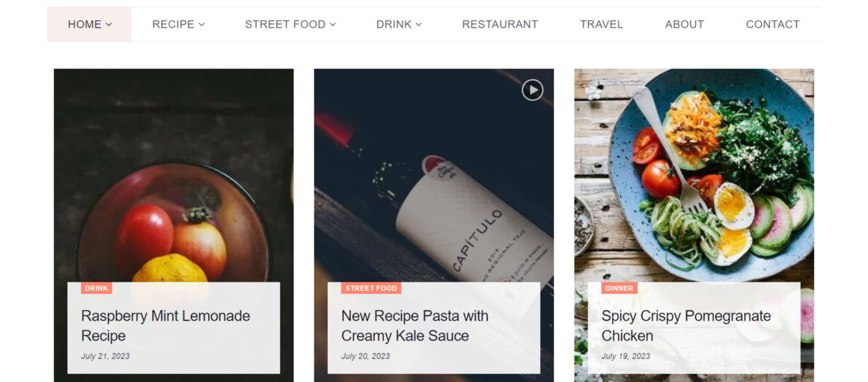Click the DRINK category tag
Image resolution: width=868 pixels, height=382 pixels.
pyautogui.click(x=97, y=288)
